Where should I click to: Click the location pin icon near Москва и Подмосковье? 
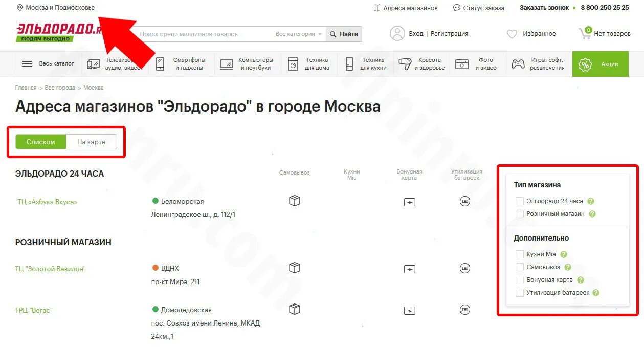tap(19, 8)
